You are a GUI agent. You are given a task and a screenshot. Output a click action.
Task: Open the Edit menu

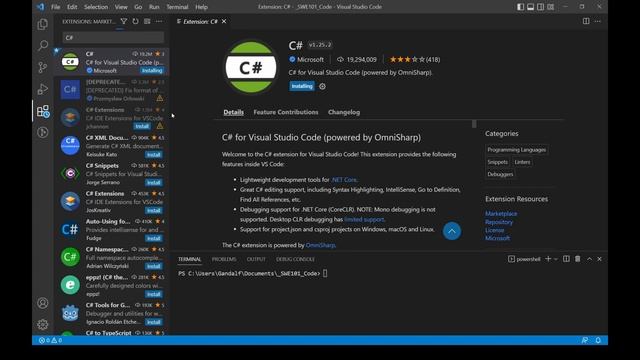coord(72,7)
